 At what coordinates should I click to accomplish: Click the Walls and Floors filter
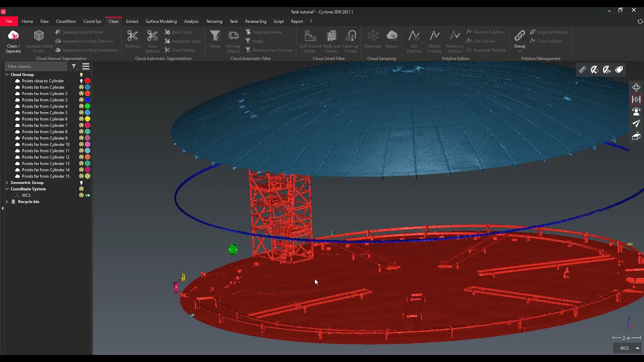[x=331, y=41]
